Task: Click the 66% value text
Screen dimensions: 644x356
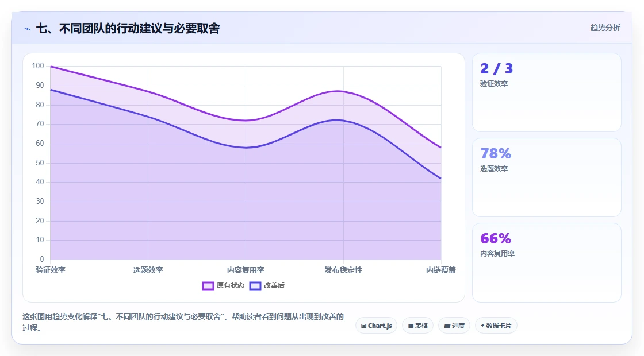Action: (496, 238)
